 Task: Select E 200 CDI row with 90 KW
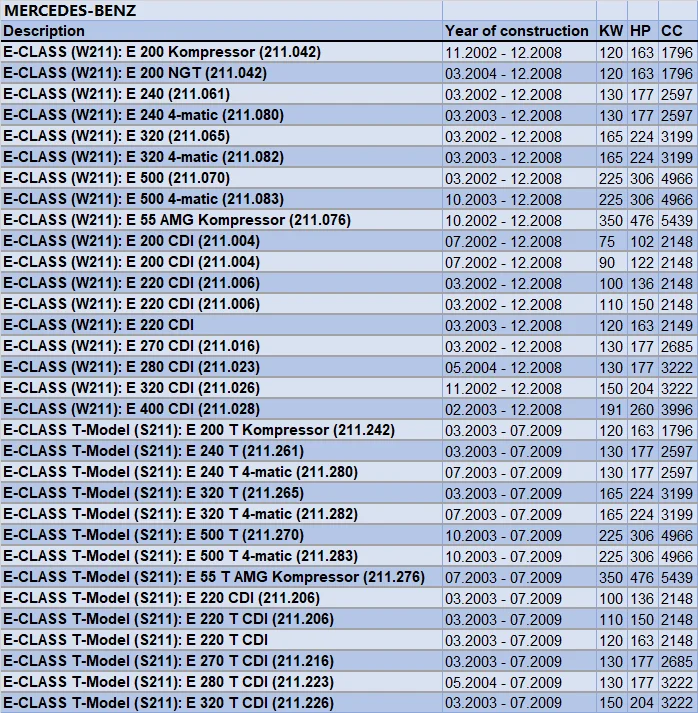tap(349, 262)
